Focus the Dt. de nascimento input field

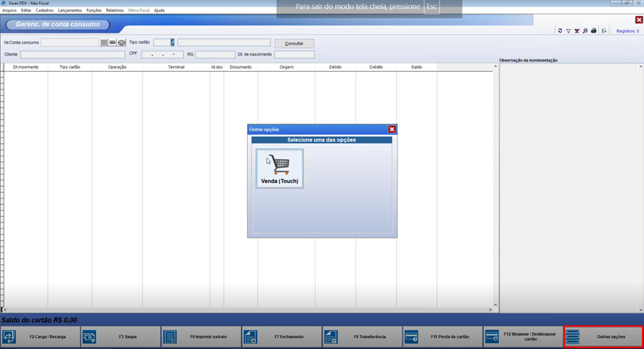coord(294,55)
